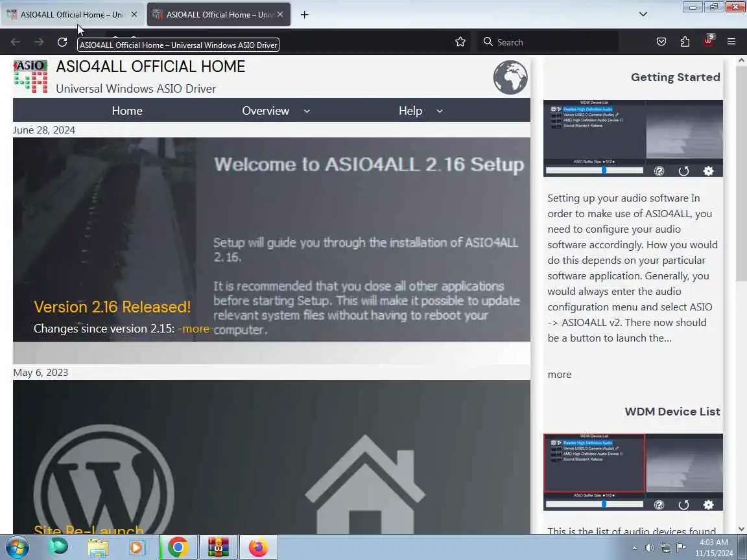This screenshot has width=747, height=560.
Task: Open the WDM Device List screenshot thumbnail
Action: [x=633, y=472]
